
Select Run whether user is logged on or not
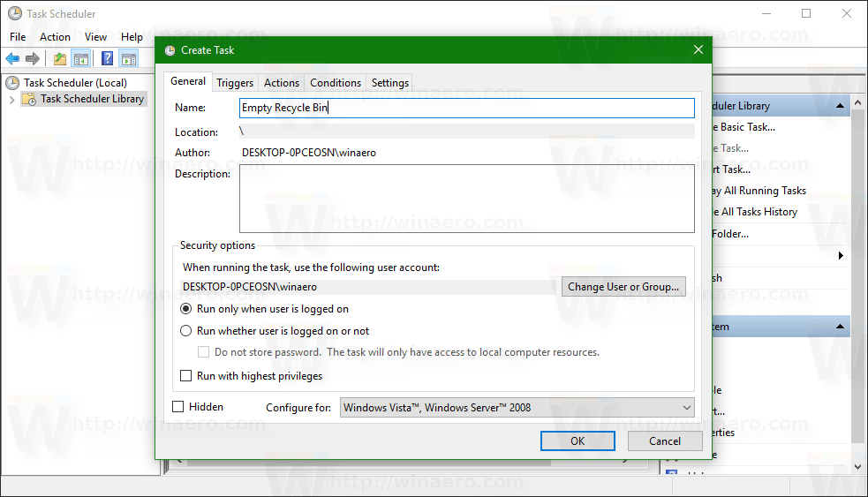[186, 331]
